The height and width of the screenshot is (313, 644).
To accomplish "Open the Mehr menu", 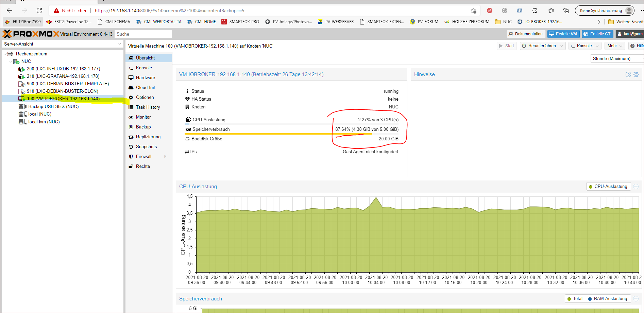I will point(615,46).
